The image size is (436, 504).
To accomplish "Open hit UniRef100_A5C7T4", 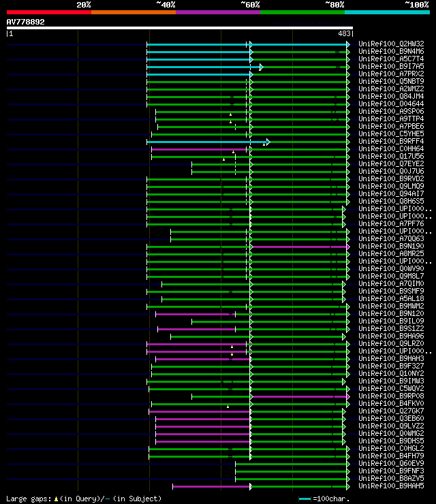I will coord(391,59).
